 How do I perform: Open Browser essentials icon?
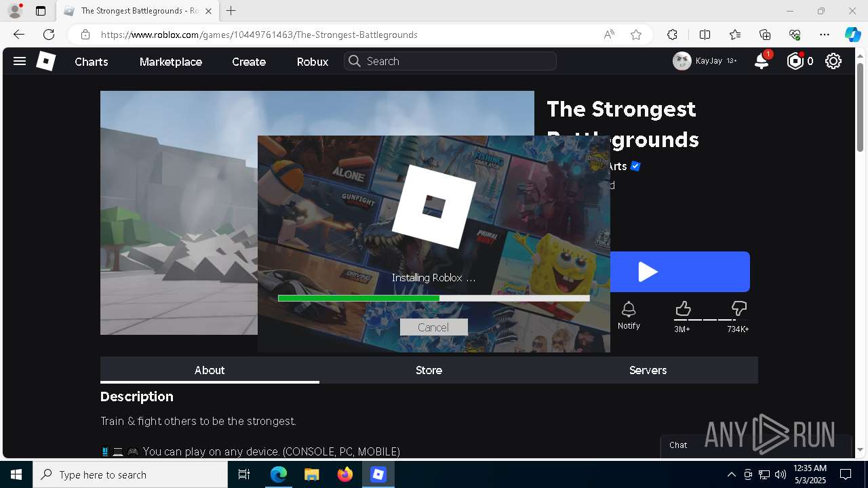pyautogui.click(x=795, y=35)
